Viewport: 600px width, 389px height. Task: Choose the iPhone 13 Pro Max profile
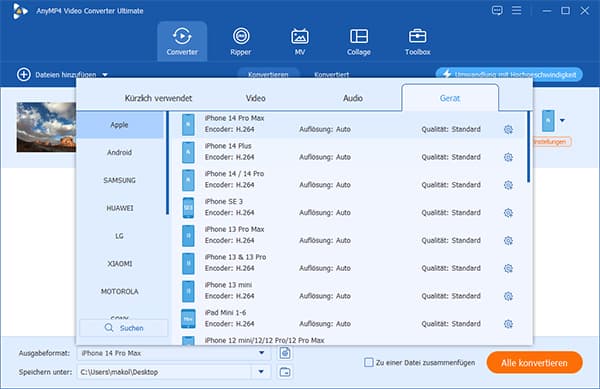click(349, 235)
